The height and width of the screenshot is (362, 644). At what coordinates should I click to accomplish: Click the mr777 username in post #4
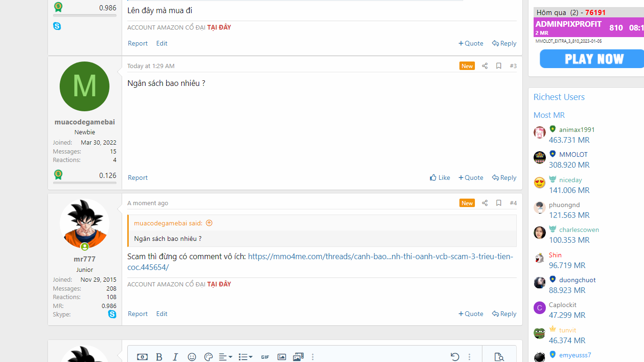pos(85,259)
